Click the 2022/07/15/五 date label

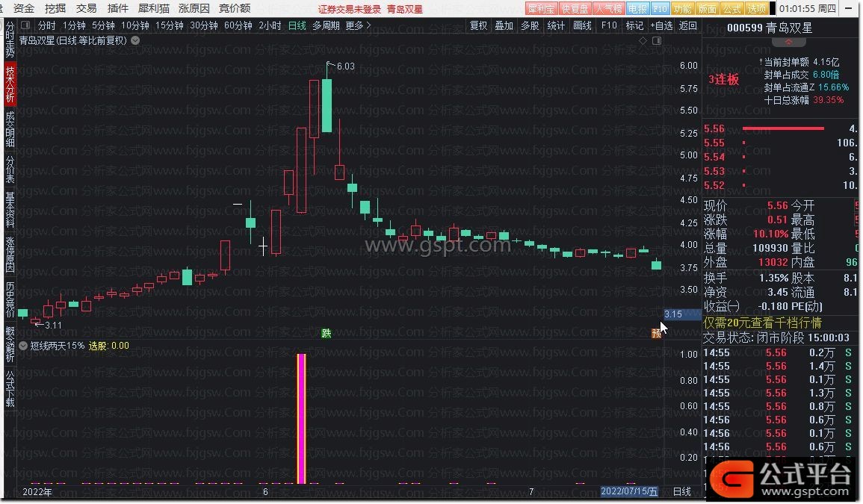pyautogui.click(x=629, y=491)
